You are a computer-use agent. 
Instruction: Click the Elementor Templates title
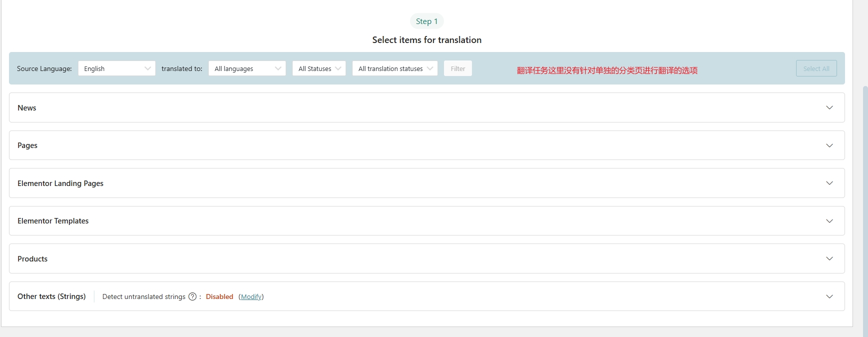53,221
